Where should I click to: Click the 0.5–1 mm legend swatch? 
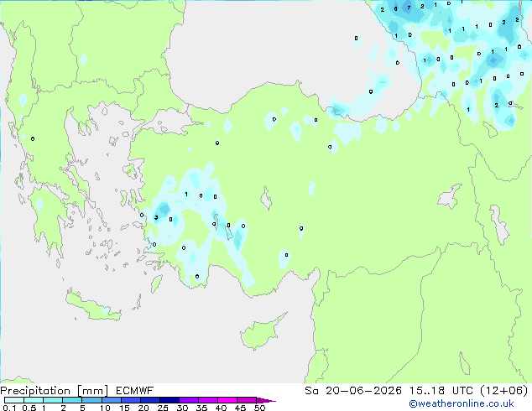coord(34,400)
